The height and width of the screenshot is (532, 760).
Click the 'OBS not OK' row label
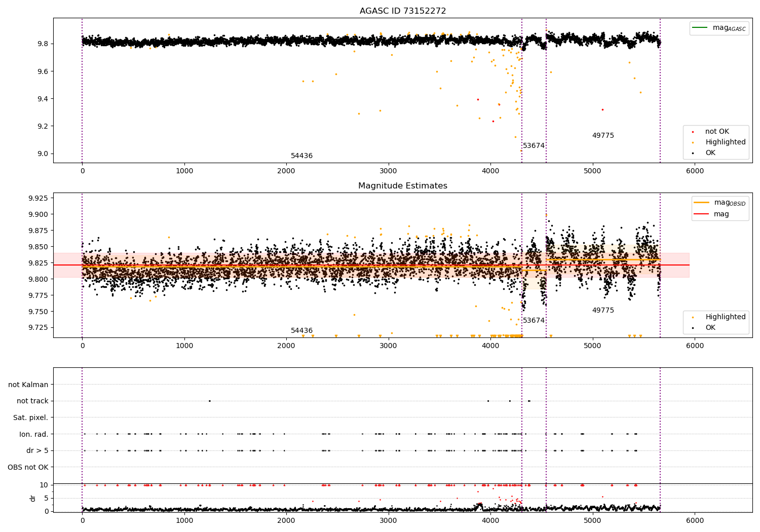click(x=28, y=468)
